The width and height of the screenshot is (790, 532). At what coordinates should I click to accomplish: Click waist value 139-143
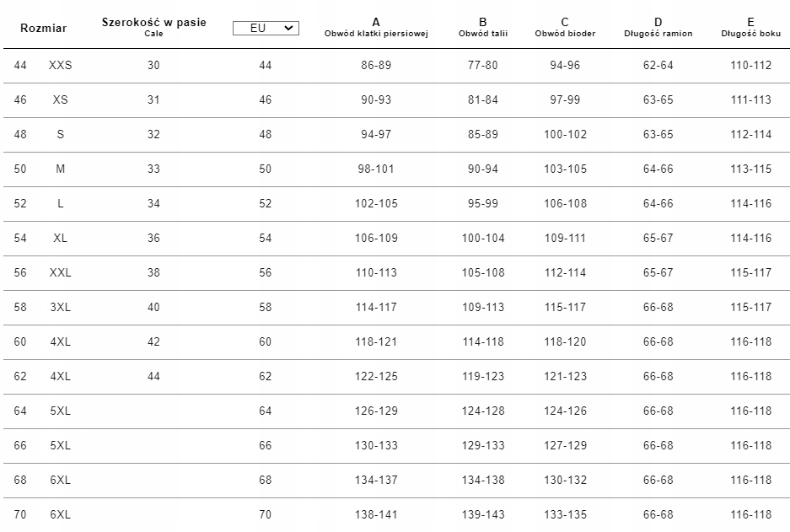click(x=483, y=514)
